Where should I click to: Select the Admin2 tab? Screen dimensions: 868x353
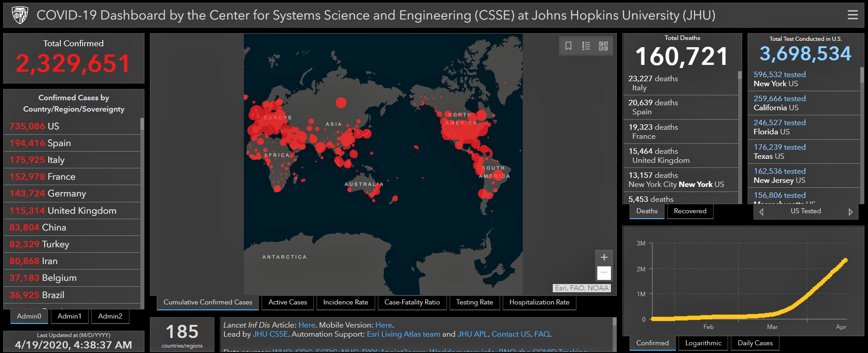[x=110, y=316]
